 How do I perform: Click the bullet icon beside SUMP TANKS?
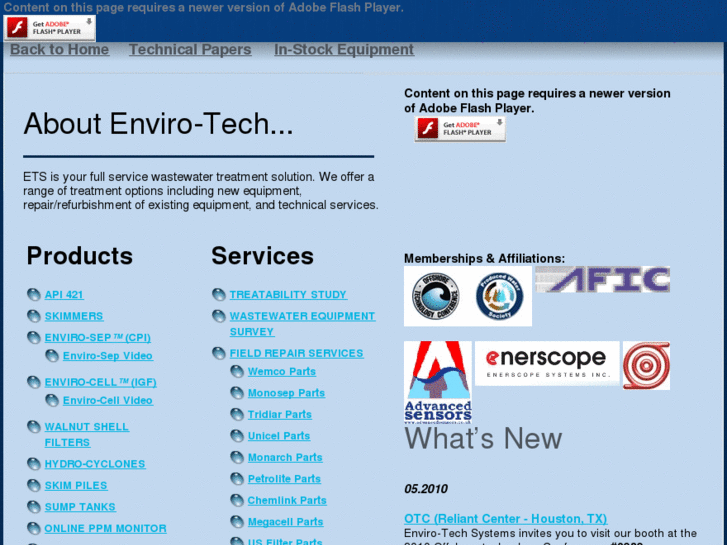33,507
